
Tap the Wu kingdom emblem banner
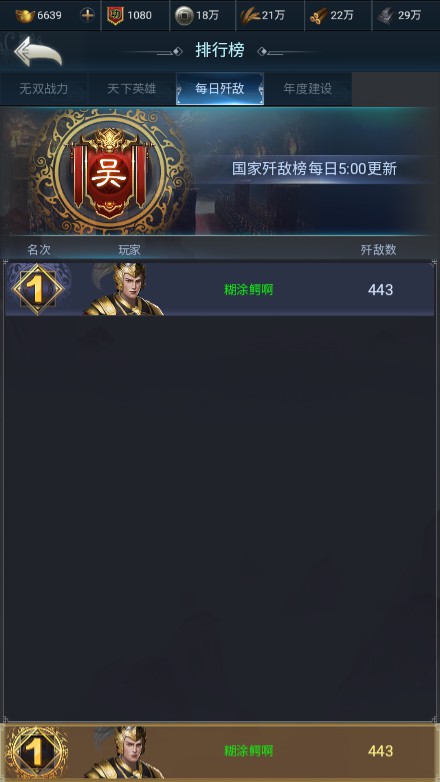click(109, 172)
